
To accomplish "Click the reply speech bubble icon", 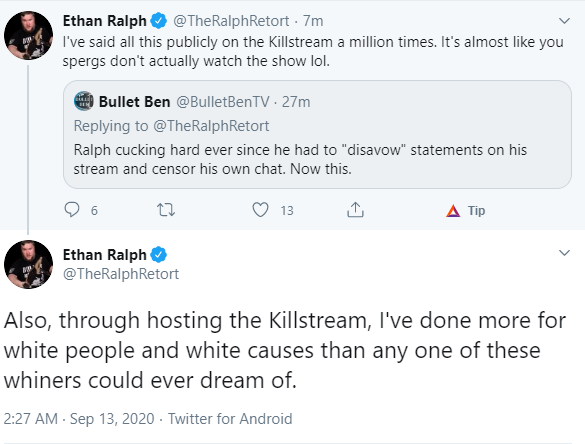I will point(72,210).
